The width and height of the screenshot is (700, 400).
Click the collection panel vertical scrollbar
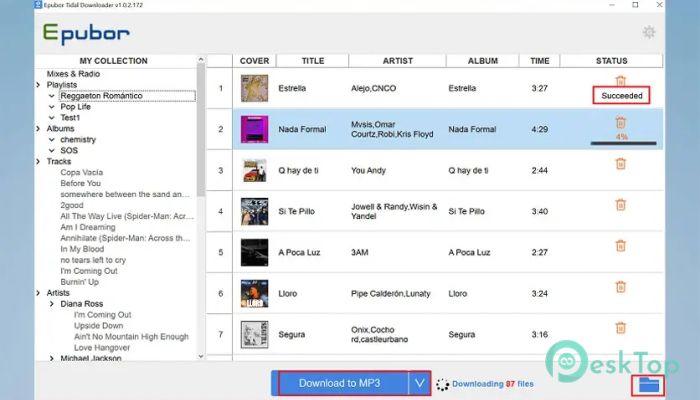point(200,129)
